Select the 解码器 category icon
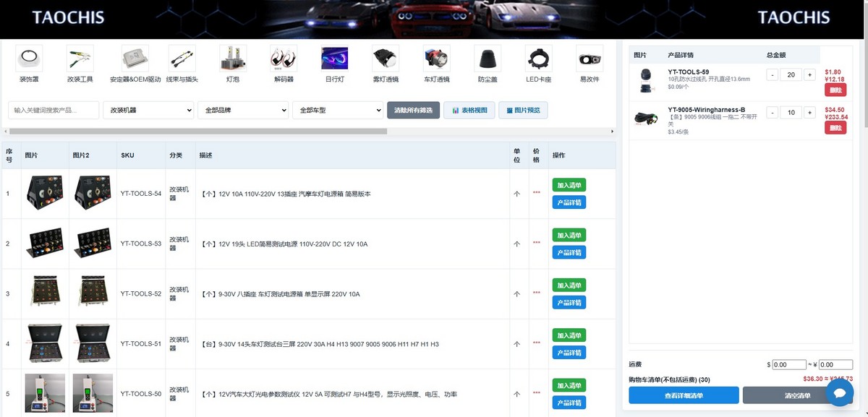The width and height of the screenshot is (868, 417). coord(284,58)
